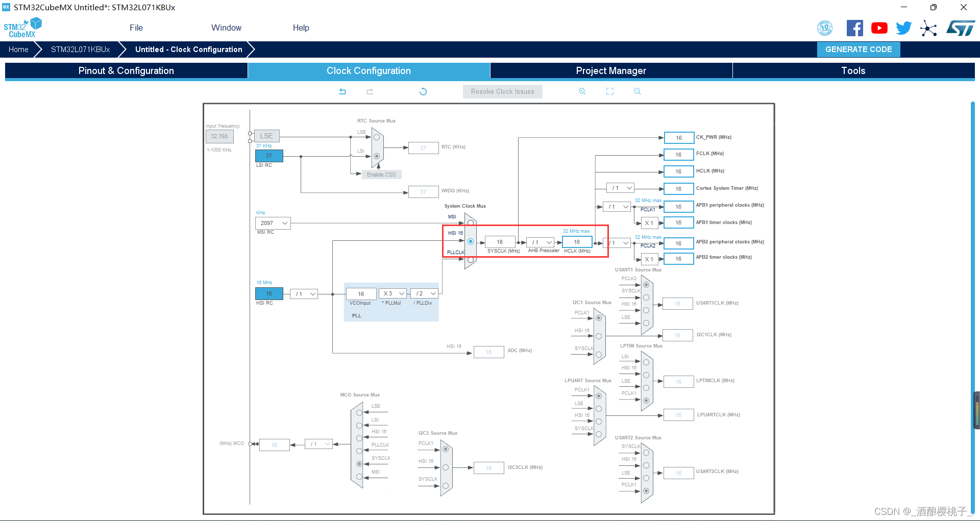Image resolution: width=980 pixels, height=521 pixels.
Task: Click the STM32CubeMX logo
Action: tap(22, 28)
